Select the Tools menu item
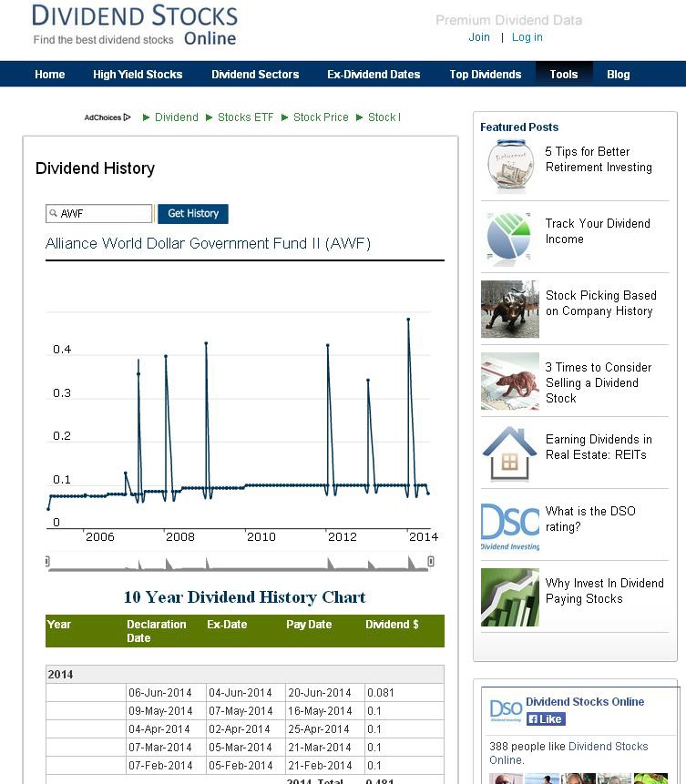686x784 pixels. [564, 74]
